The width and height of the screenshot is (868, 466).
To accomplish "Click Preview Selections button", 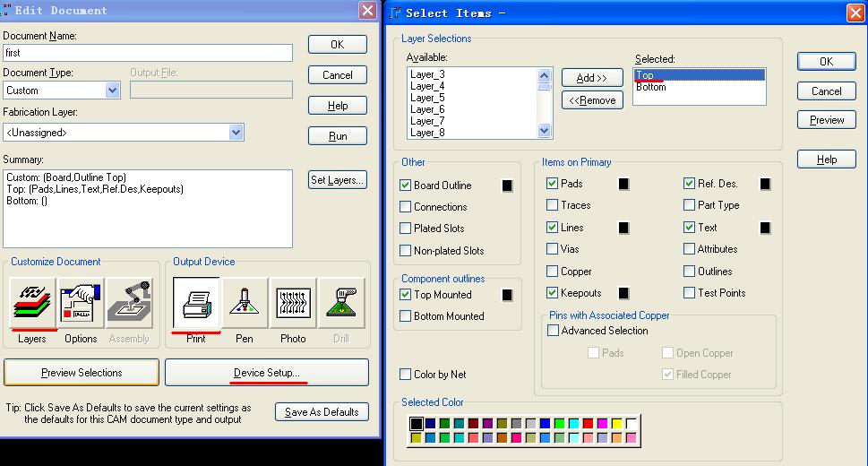I will point(82,373).
